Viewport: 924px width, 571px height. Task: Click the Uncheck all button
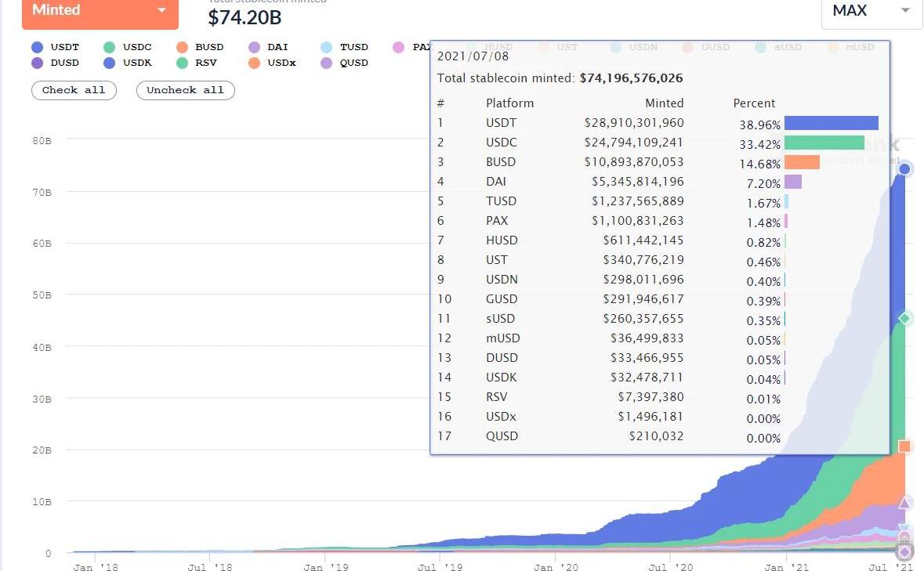tap(186, 90)
